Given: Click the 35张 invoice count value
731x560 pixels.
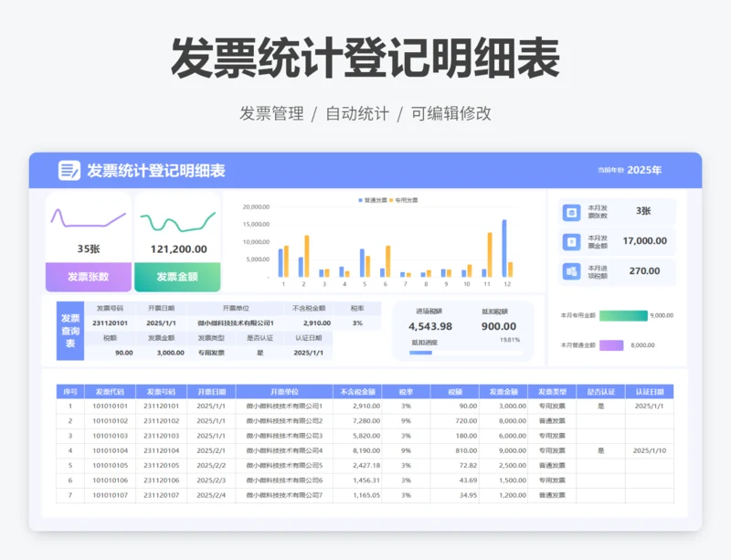Looking at the screenshot, I should 89,249.
